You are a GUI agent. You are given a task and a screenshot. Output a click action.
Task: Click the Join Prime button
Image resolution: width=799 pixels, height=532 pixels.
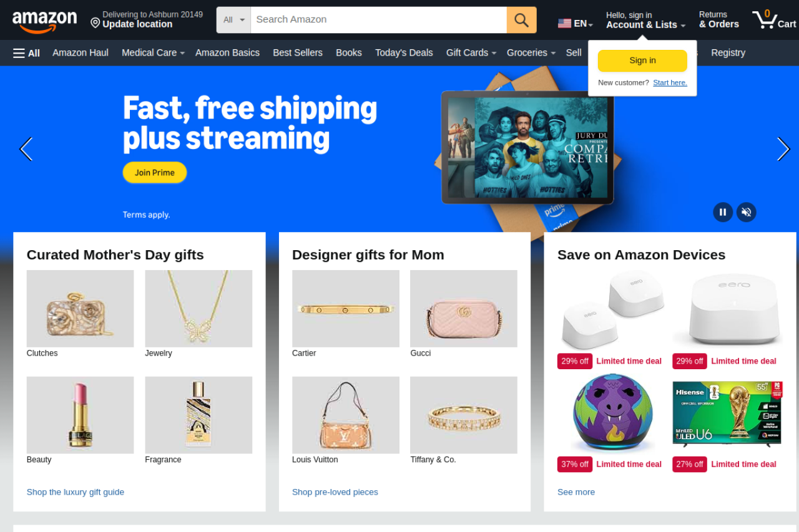pos(155,173)
